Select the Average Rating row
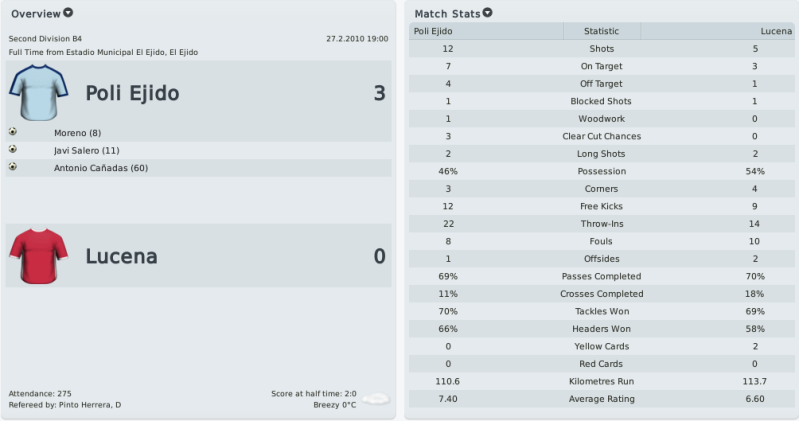Screen dimensions: 799x421 (x=602, y=399)
